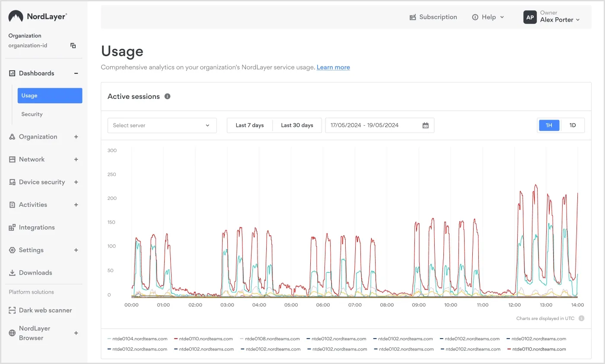Click the Integrations sidebar icon
Viewport: 605px width, 364px height.
tap(13, 227)
